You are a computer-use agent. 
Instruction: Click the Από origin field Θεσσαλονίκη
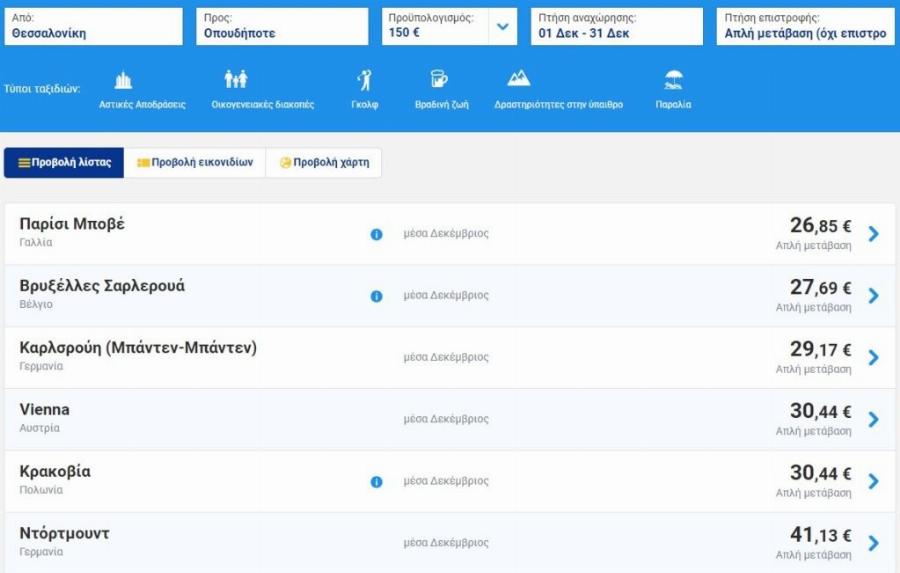click(93, 27)
